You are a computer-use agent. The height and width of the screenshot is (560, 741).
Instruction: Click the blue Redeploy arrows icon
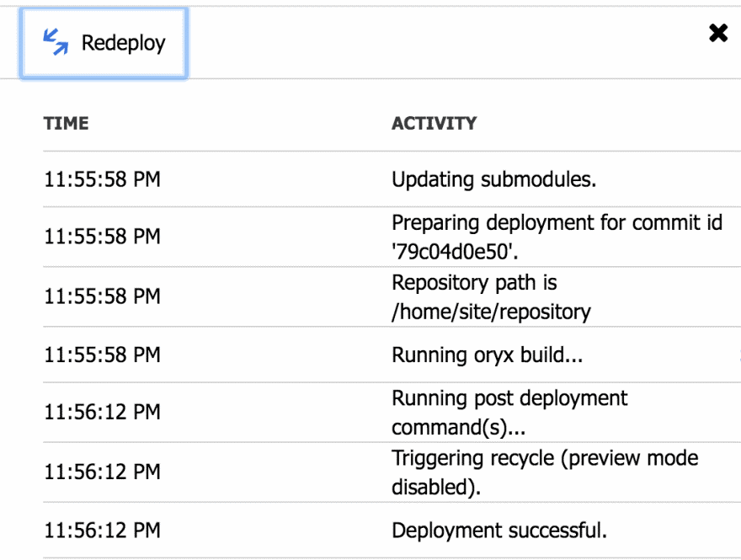pos(56,42)
